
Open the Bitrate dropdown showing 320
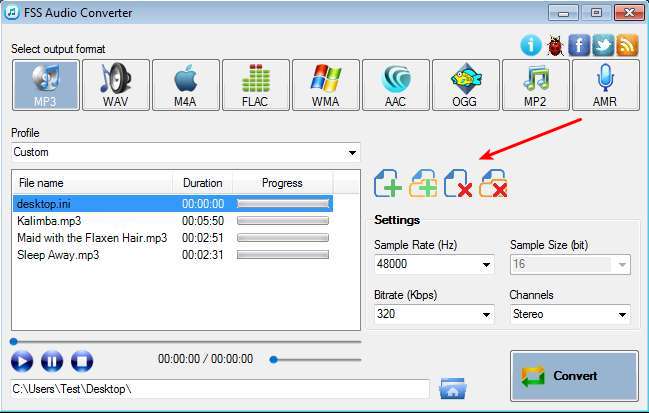[x=434, y=314]
